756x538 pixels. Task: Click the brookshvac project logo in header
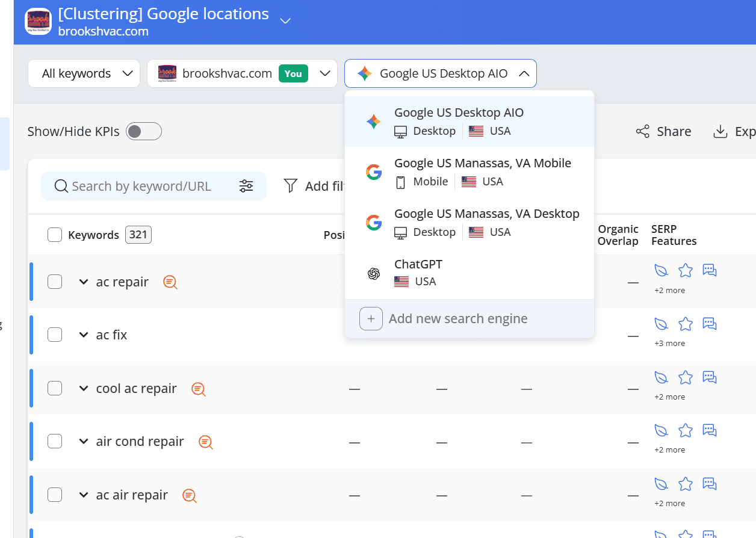pyautogui.click(x=38, y=22)
